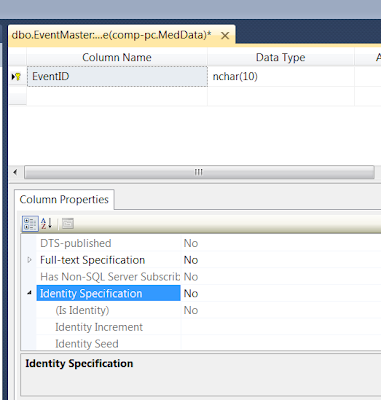The width and height of the screenshot is (381, 400).
Task: Click the row selector for empty second row
Action: 18,97
